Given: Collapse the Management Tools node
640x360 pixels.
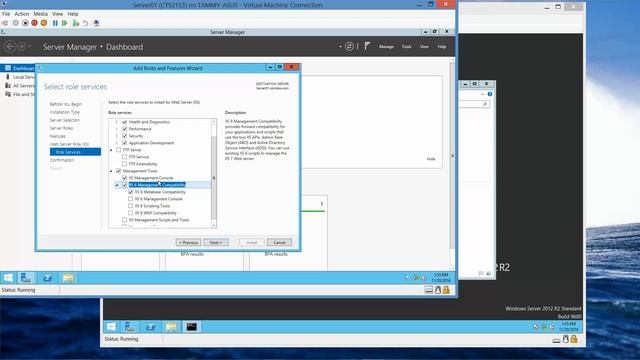Looking at the screenshot, I should [111, 171].
